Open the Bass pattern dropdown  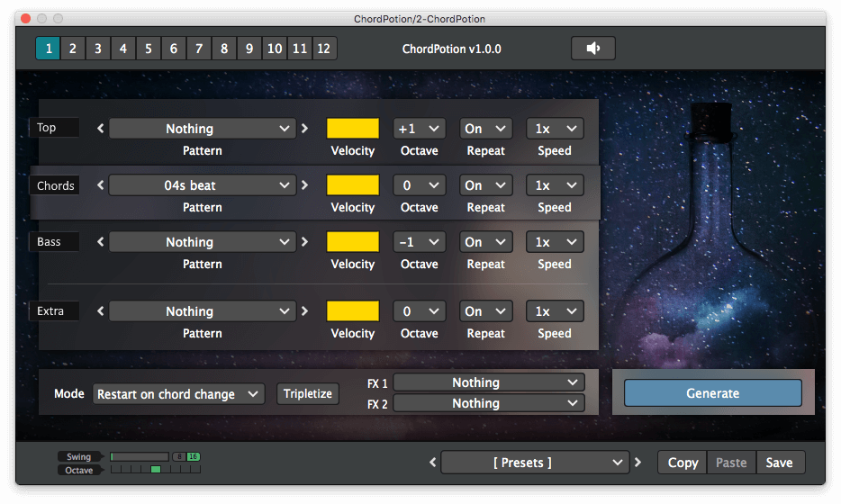pos(203,242)
